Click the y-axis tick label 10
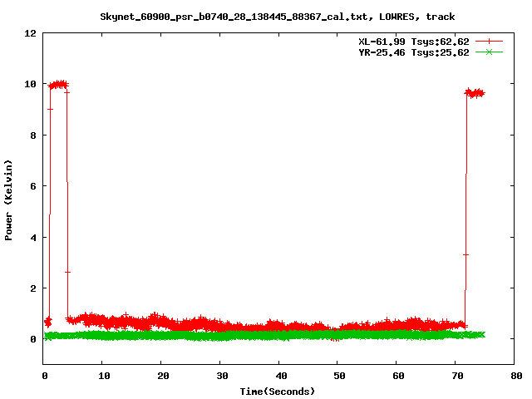The width and height of the screenshot is (532, 399). point(30,84)
